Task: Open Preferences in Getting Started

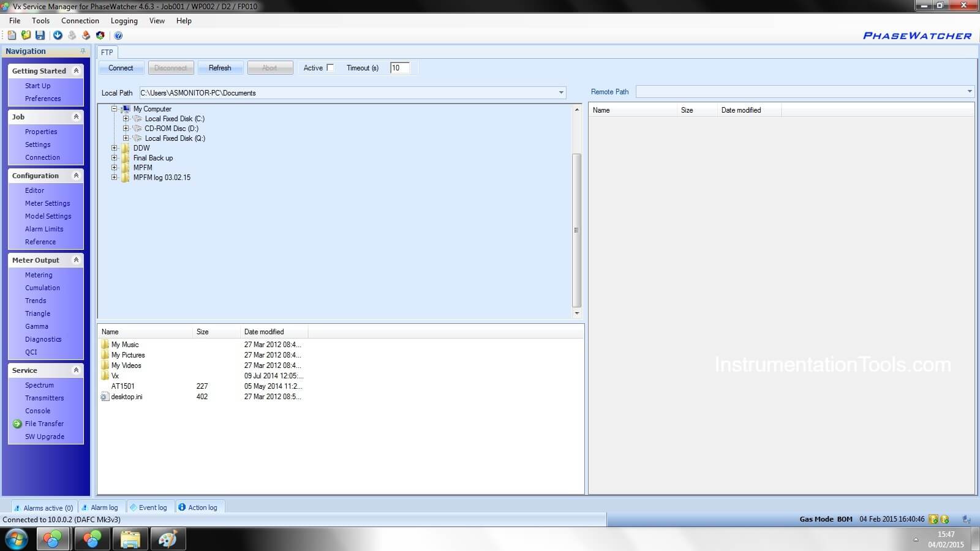Action: tap(43, 99)
